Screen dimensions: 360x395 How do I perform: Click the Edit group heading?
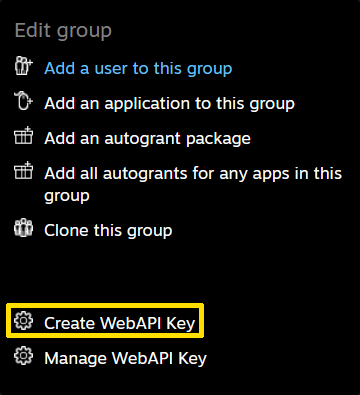click(x=63, y=31)
